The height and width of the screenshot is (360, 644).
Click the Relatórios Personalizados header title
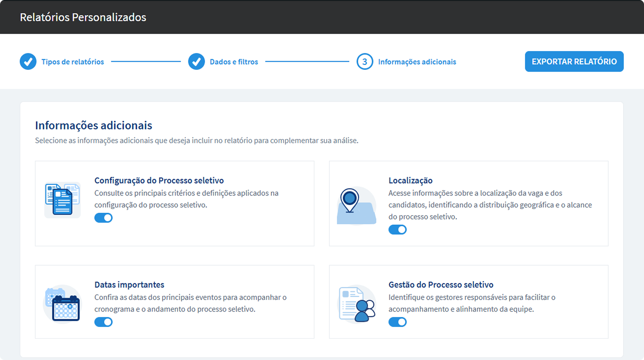pyautogui.click(x=83, y=17)
